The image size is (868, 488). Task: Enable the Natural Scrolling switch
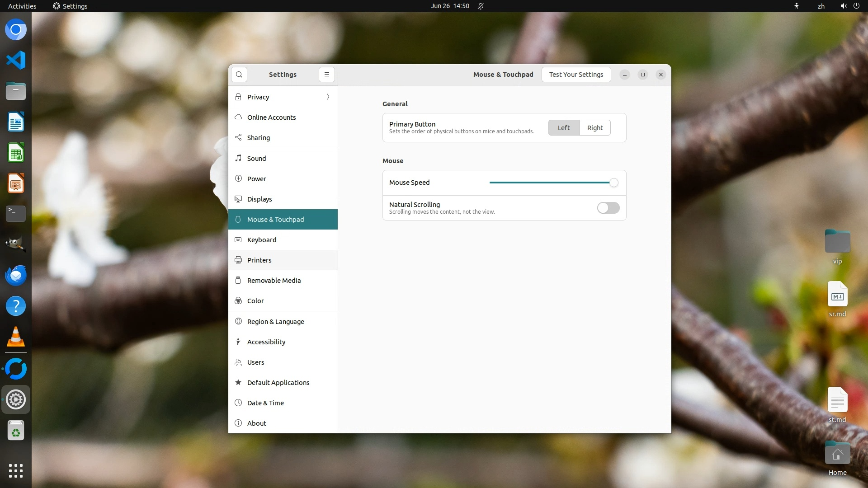coord(608,208)
